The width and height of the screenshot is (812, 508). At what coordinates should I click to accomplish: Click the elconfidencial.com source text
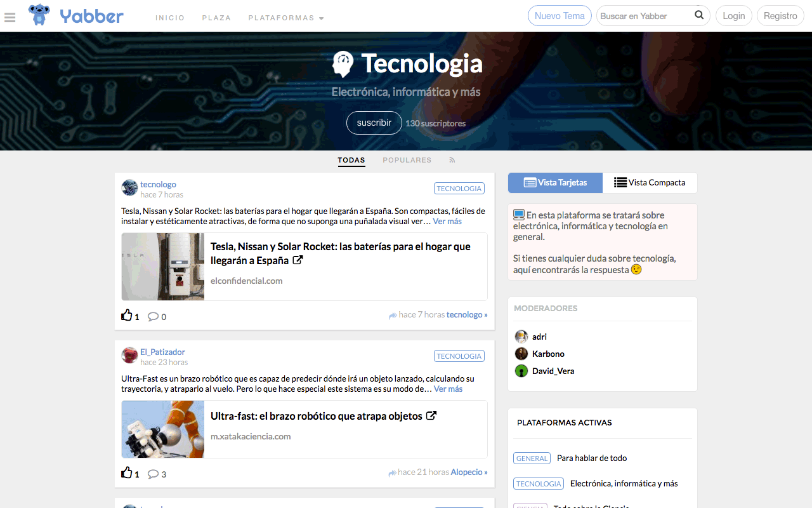click(x=247, y=281)
